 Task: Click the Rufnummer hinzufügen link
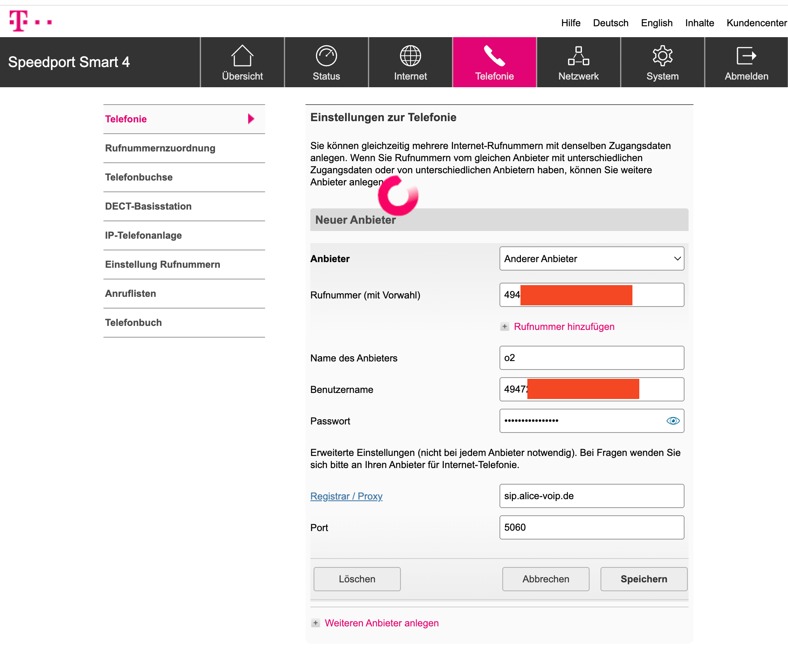[564, 327]
